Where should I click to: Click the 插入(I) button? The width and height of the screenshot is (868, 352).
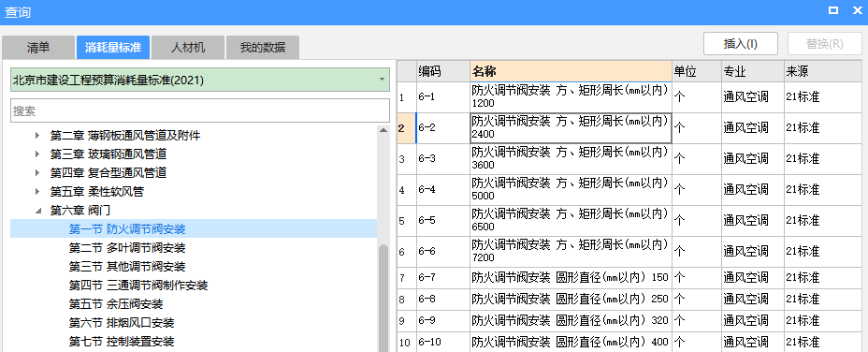point(741,43)
